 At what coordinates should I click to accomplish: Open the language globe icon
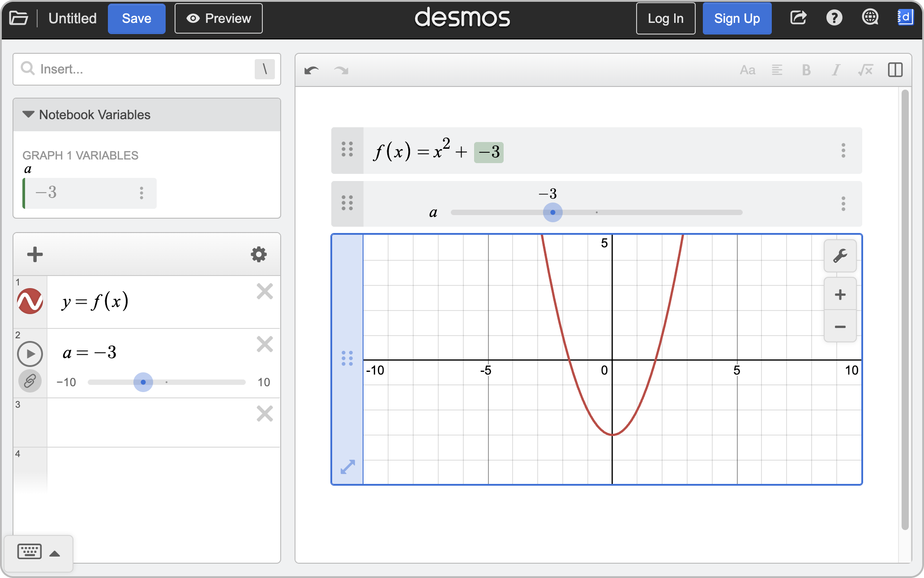point(870,18)
